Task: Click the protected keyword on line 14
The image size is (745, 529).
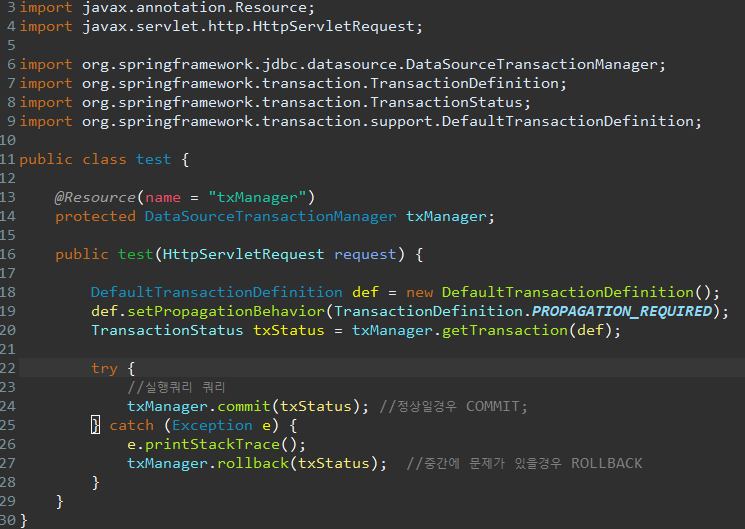Action: coord(96,216)
